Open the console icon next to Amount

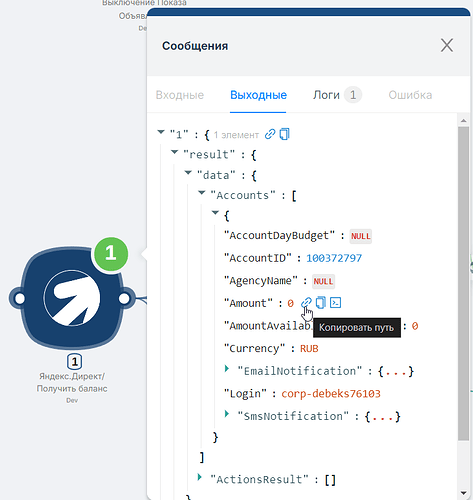(x=335, y=303)
